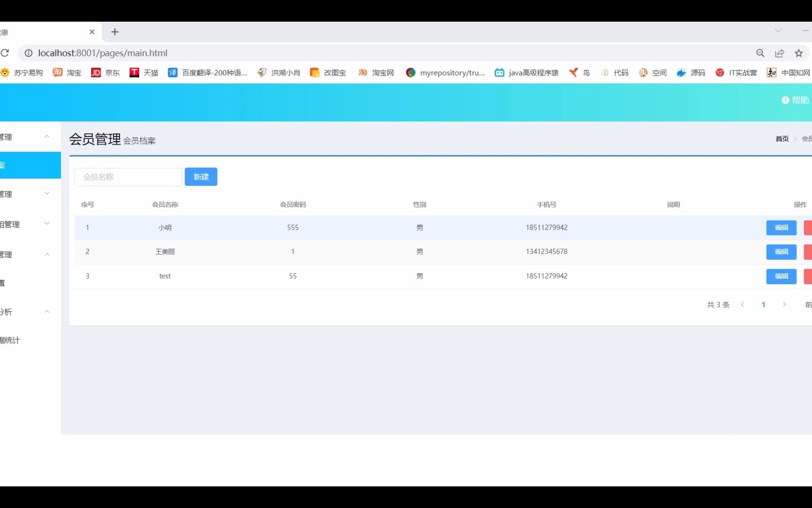The image size is (812, 508).
Task: Open 源码 bookmark
Action: tap(691, 72)
